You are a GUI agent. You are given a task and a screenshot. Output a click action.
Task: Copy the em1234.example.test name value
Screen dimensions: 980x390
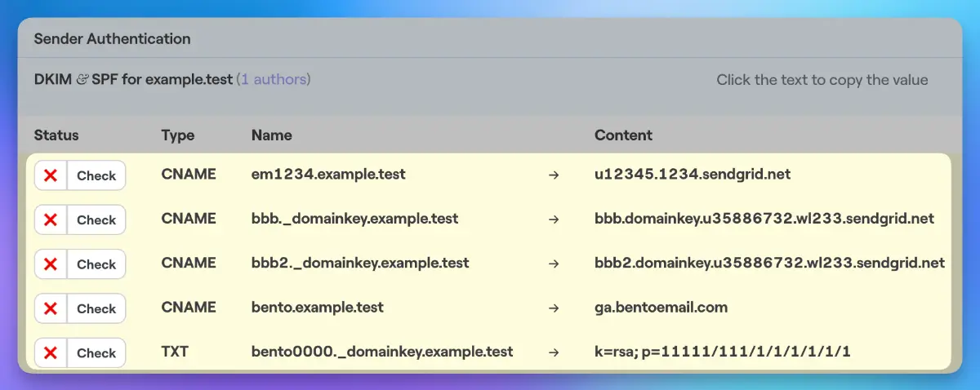pos(328,175)
